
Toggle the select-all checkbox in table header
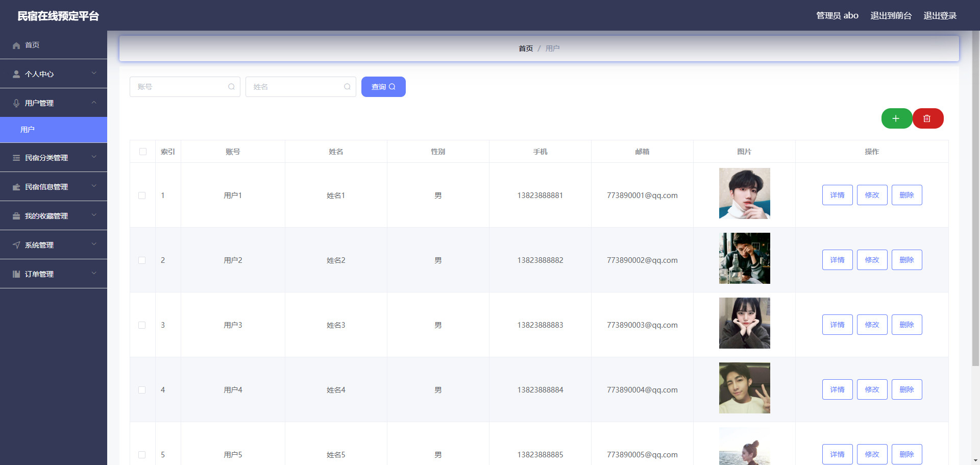[x=143, y=152]
